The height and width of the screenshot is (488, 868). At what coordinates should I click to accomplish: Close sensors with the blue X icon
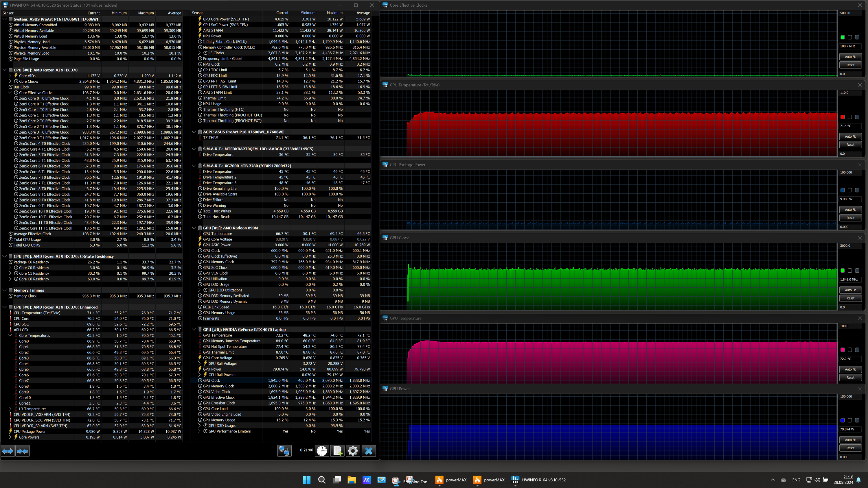pos(369,451)
